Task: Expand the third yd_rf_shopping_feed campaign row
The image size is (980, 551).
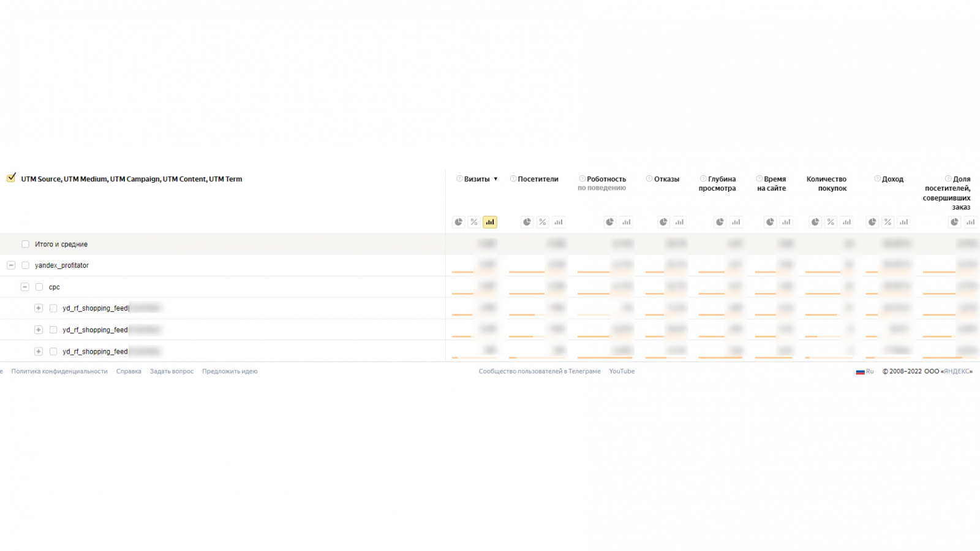Action: [39, 352]
